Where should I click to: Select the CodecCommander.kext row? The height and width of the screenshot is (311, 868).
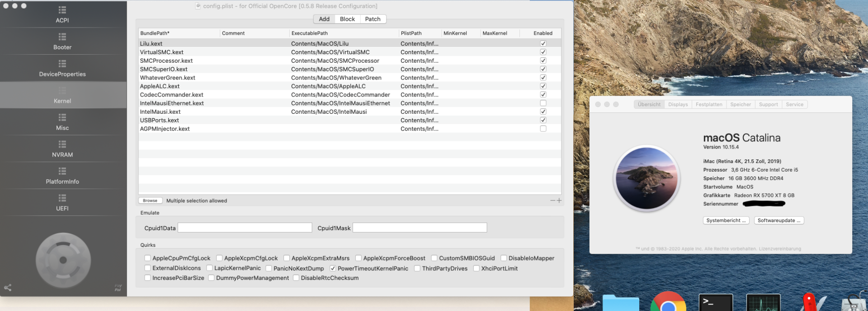tap(350, 95)
